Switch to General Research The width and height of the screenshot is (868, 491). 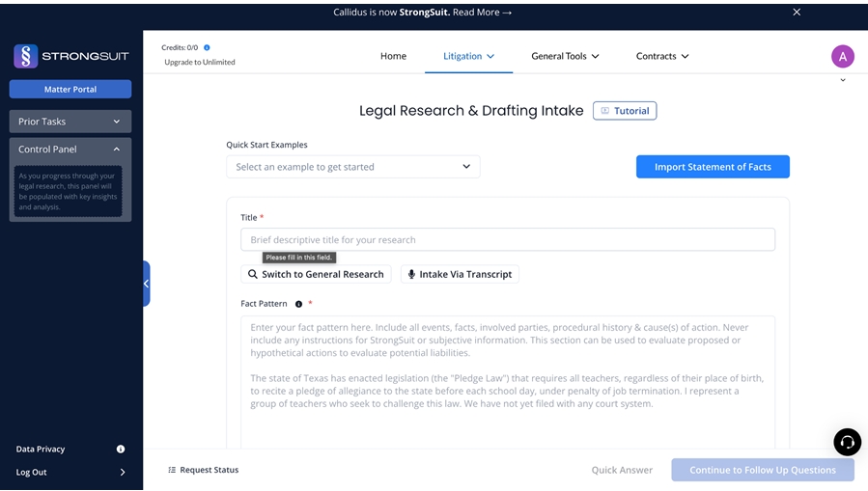[x=316, y=274]
